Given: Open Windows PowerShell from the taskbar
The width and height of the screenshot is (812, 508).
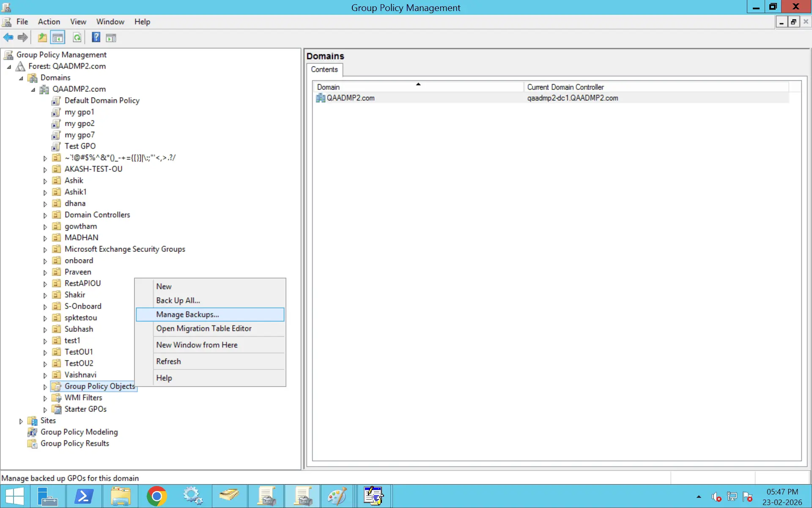Looking at the screenshot, I should point(84,495).
